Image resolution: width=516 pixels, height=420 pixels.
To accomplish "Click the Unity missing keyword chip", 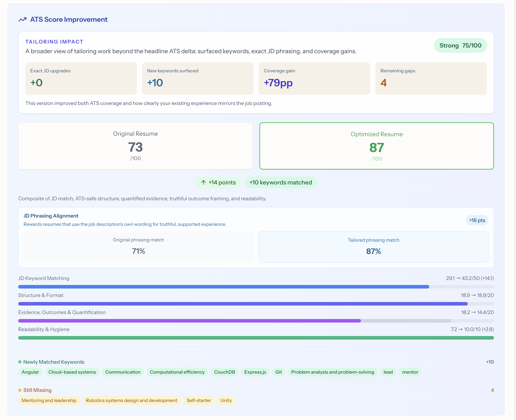I will pyautogui.click(x=226, y=400).
